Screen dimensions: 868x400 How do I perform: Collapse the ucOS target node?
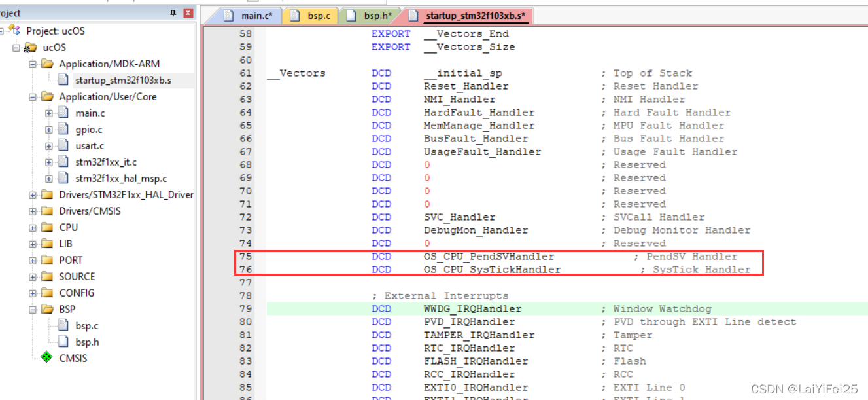(17, 47)
